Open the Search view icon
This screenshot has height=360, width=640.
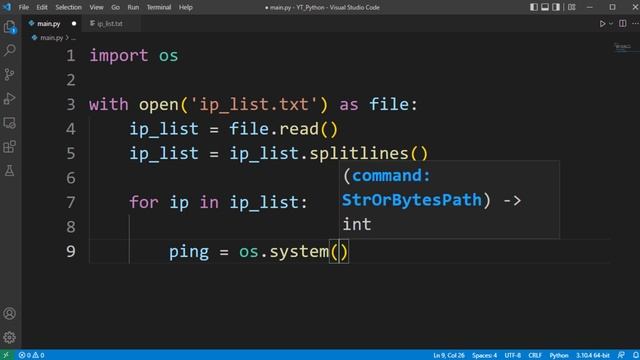9,50
